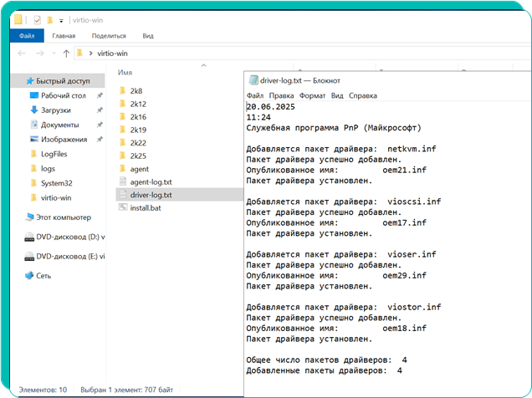Click the properties checkmark icon in title bar

(38, 19)
